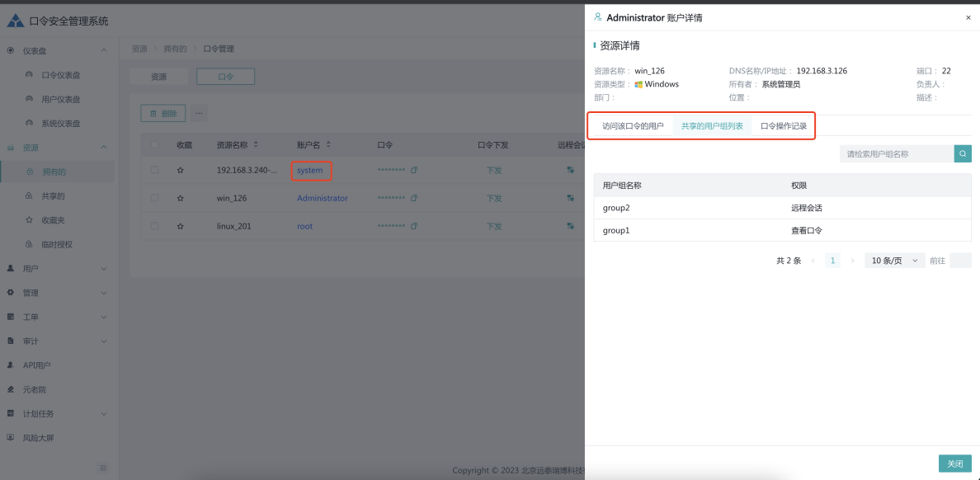Open the Administrator account name link
The height and width of the screenshot is (480, 980).
(322, 198)
